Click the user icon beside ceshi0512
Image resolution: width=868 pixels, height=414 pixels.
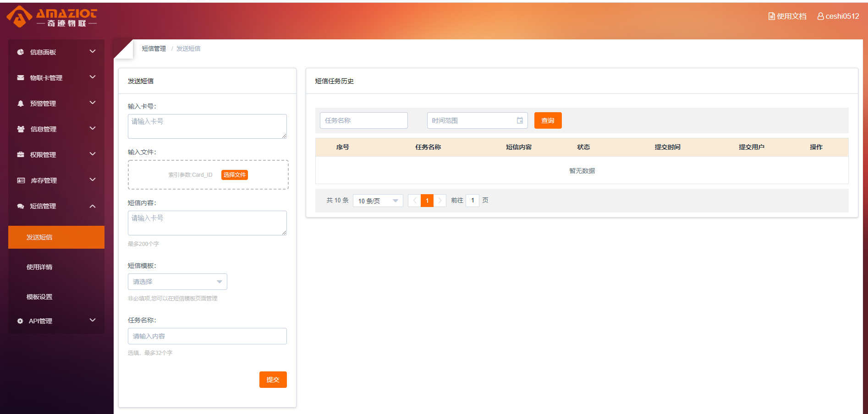(820, 16)
